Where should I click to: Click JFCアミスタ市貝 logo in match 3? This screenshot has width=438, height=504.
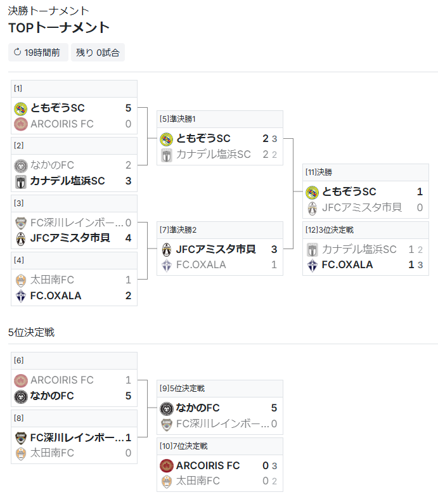pos(20,238)
